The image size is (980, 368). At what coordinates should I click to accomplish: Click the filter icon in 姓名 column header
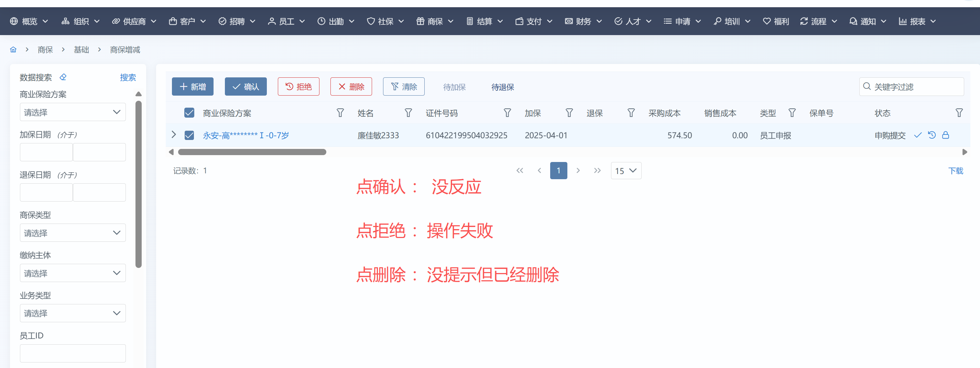click(408, 113)
